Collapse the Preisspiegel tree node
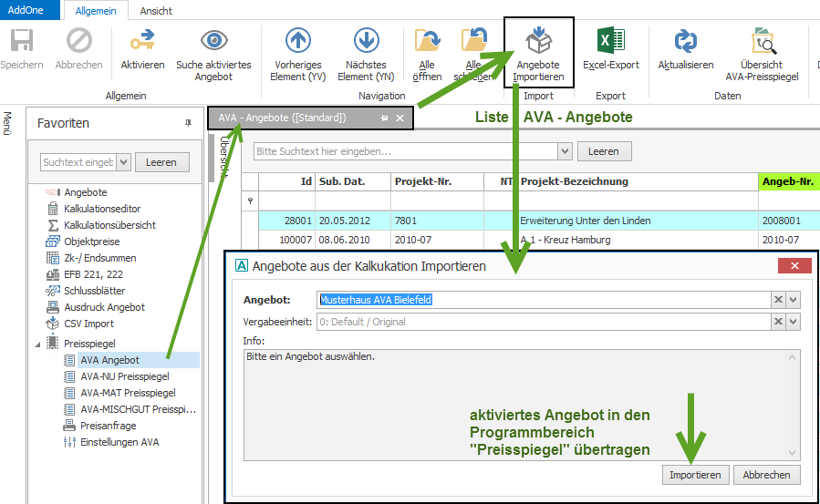The height and width of the screenshot is (504, 820). [38, 344]
